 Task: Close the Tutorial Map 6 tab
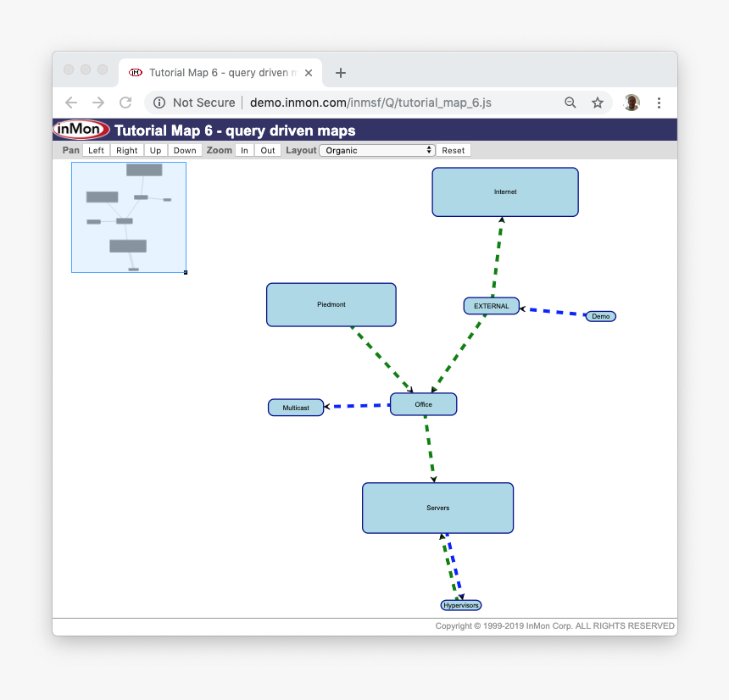pyautogui.click(x=309, y=73)
